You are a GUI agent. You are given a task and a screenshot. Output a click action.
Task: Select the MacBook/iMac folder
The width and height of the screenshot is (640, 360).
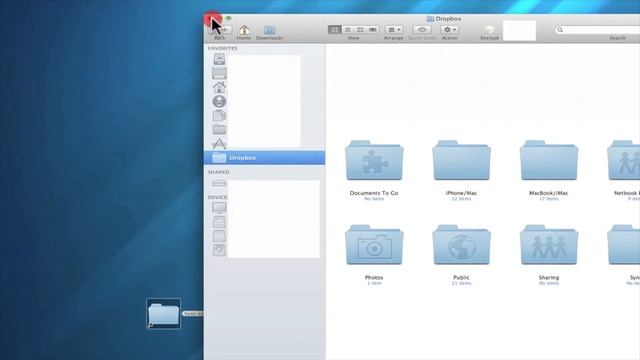pos(549,160)
